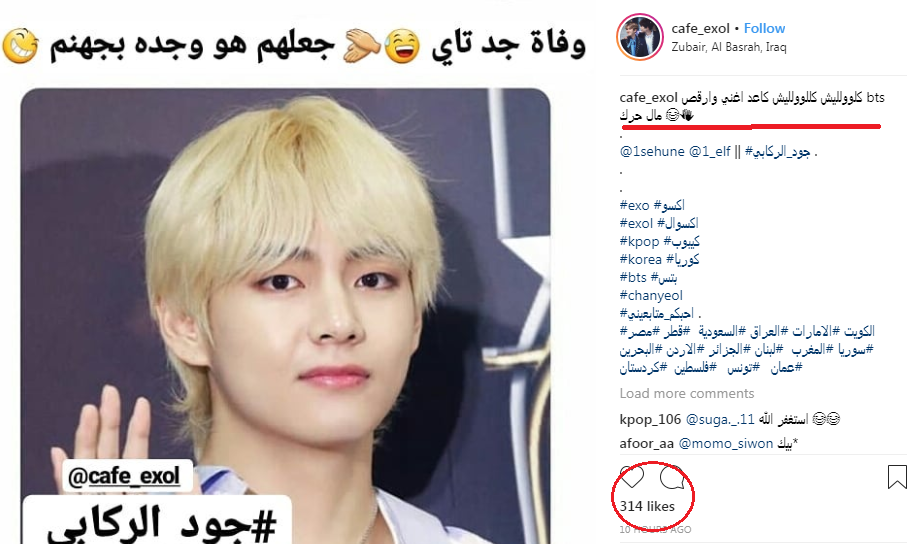Save the post with the bookmark icon

897,477
